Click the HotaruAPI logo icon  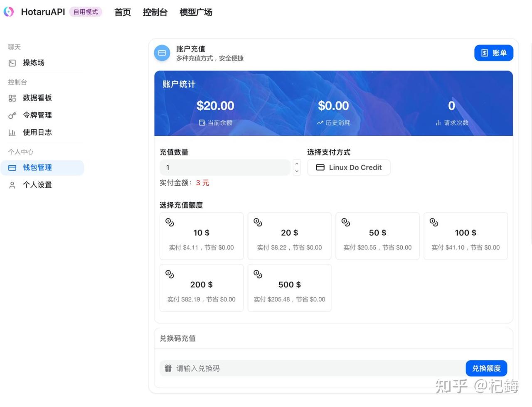(9, 12)
